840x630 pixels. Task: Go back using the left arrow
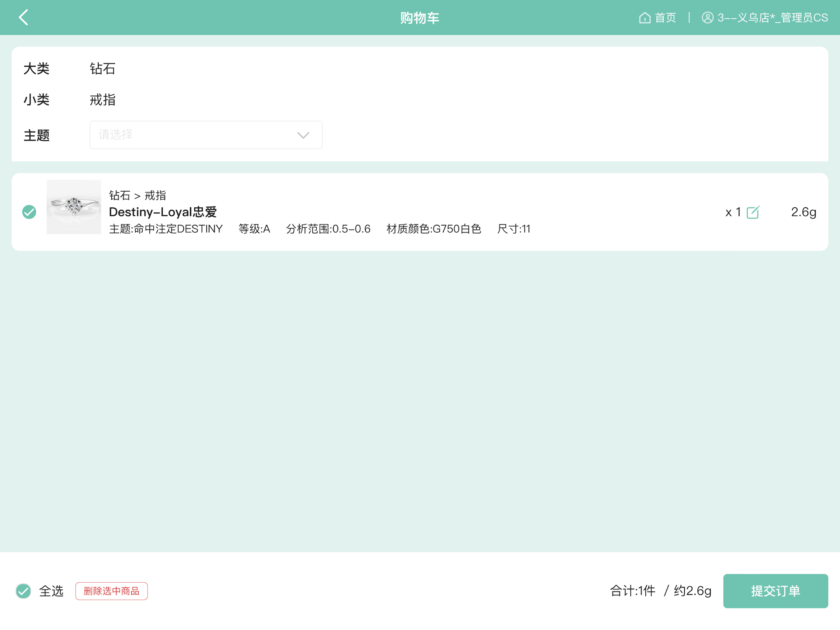pyautogui.click(x=24, y=18)
